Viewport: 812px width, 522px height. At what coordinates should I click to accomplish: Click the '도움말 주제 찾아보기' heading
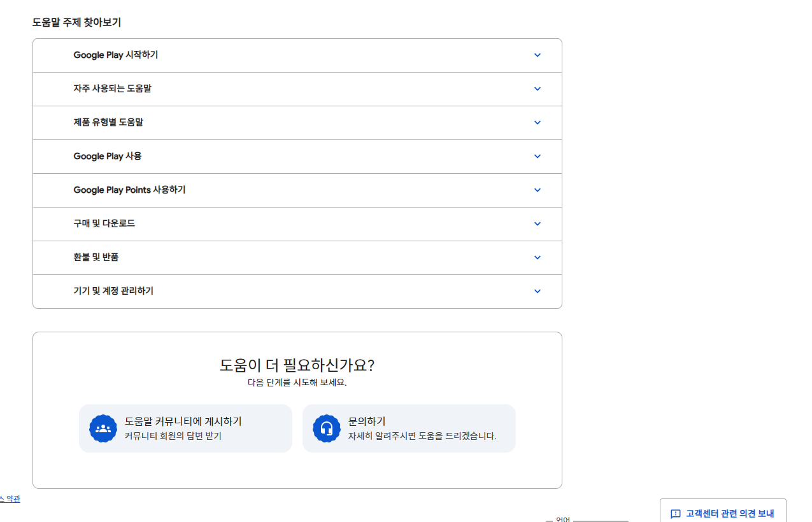pos(76,22)
